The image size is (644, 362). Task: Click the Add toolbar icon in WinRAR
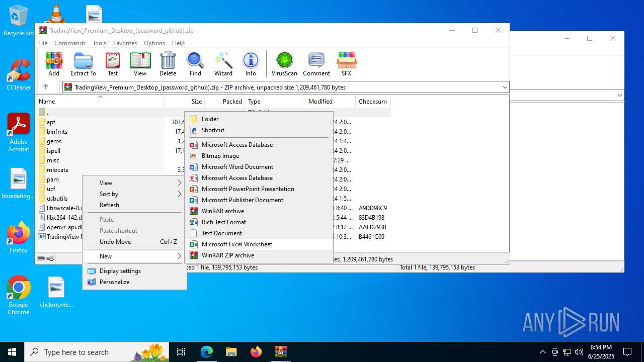tap(54, 64)
